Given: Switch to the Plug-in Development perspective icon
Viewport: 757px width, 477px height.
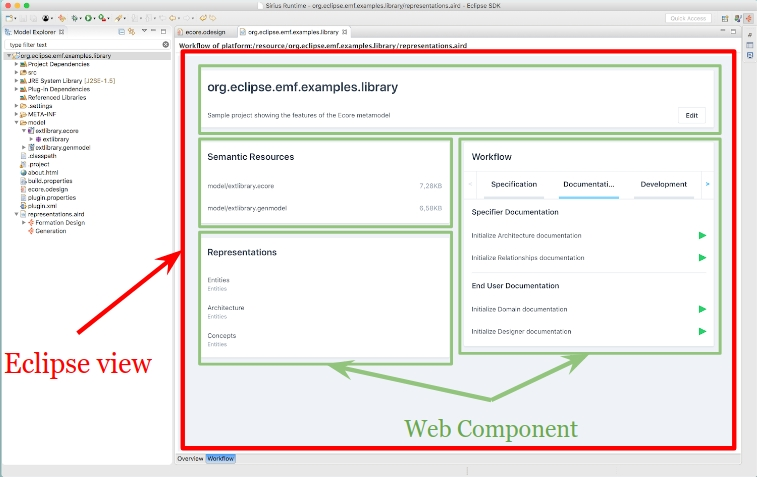Looking at the screenshot, I should (738, 18).
